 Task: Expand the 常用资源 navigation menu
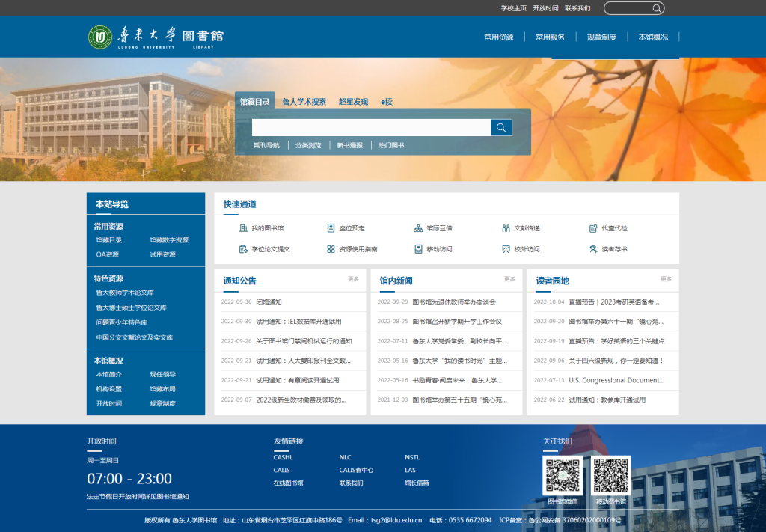(x=498, y=37)
